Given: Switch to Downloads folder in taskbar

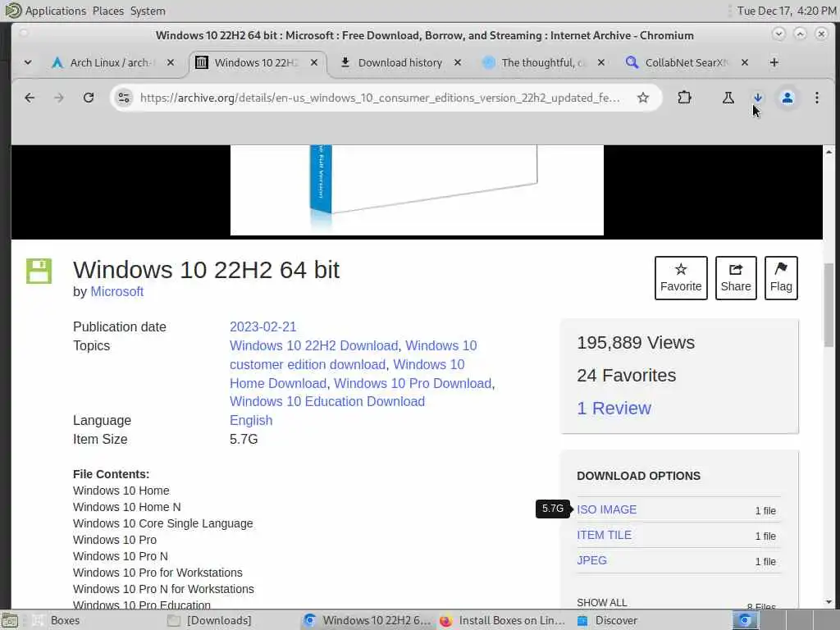Looking at the screenshot, I should tap(210, 620).
